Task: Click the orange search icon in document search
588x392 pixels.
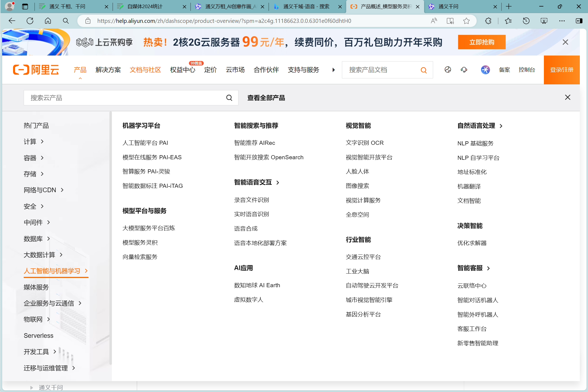Action: (424, 70)
